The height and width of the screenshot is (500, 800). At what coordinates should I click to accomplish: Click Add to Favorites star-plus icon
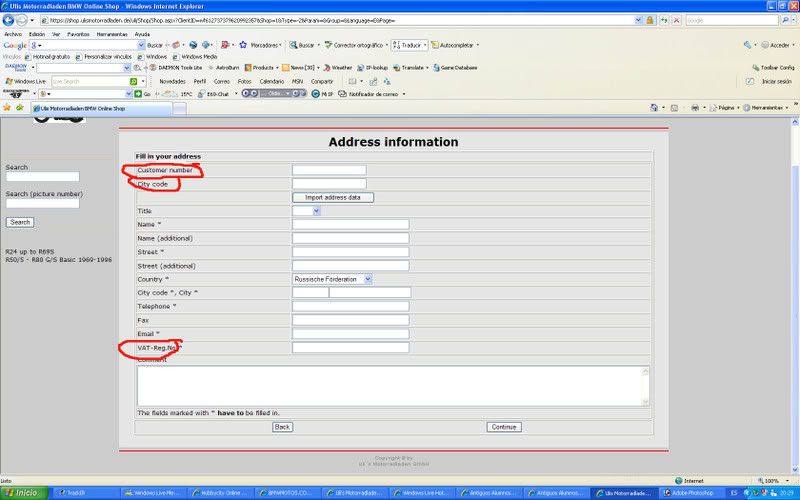[20, 108]
